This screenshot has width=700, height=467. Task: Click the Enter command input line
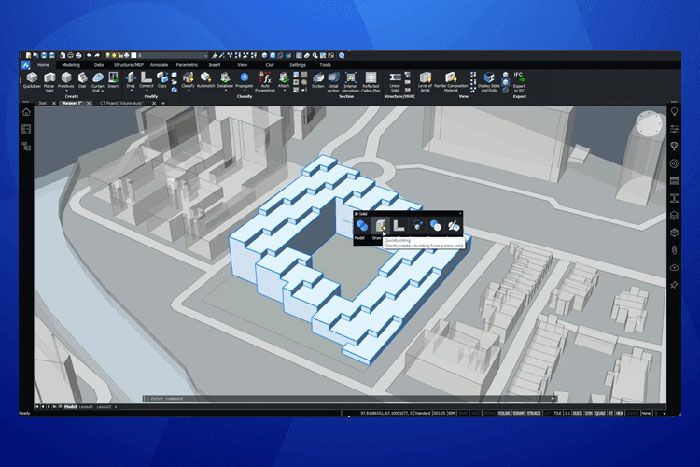coord(349,398)
